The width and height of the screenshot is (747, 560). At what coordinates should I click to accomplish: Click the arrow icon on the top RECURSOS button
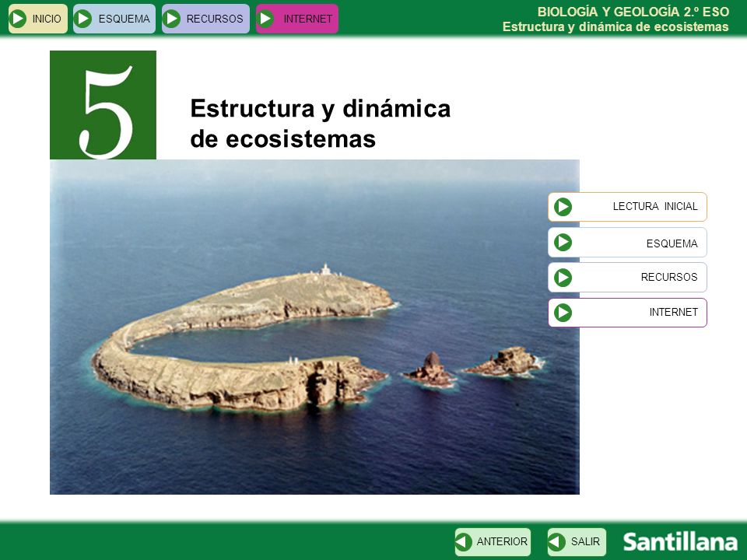(171, 19)
